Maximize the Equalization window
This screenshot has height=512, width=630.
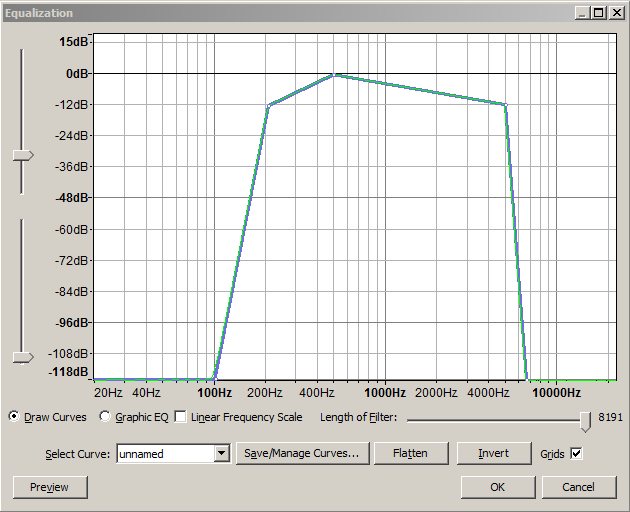click(599, 13)
